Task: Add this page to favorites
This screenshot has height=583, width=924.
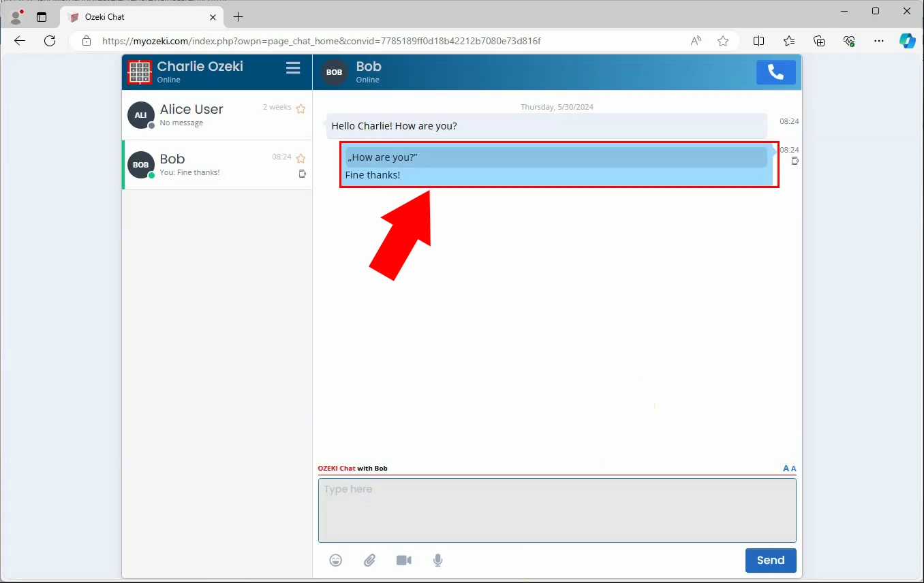Action: click(x=723, y=41)
